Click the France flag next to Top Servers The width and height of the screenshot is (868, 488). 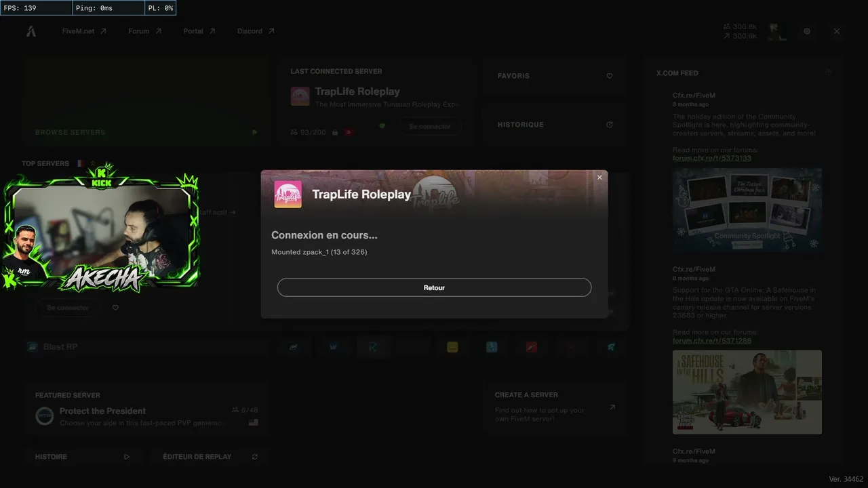click(x=80, y=163)
